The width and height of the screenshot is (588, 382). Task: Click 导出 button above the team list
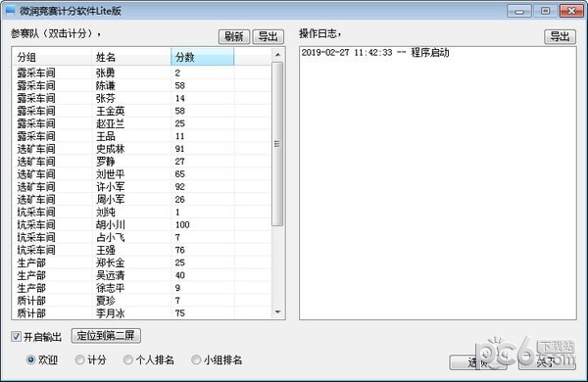click(x=269, y=37)
